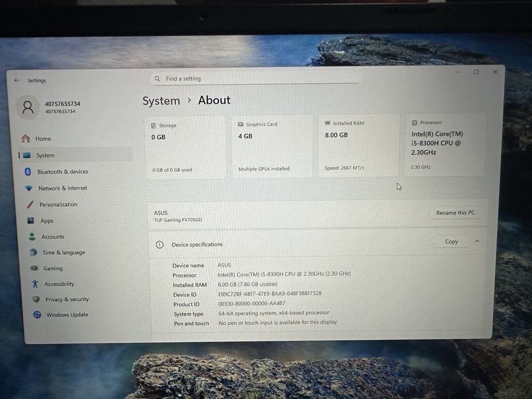
Task: Copy device specifications
Action: pyautogui.click(x=451, y=242)
